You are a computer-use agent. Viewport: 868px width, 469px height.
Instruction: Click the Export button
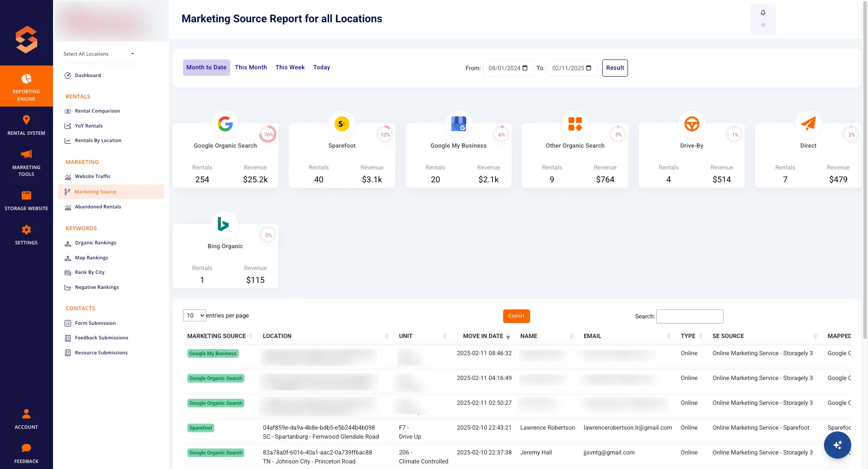coord(516,316)
